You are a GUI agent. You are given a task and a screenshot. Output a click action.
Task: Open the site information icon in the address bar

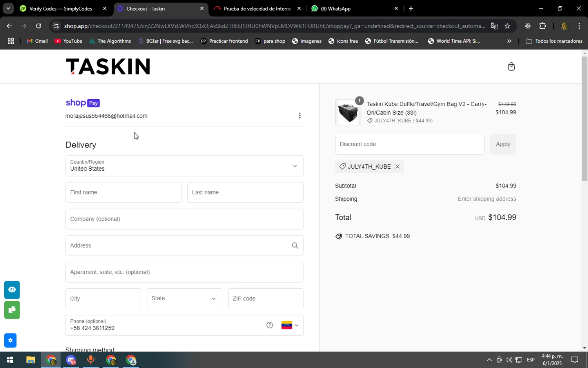(56, 26)
